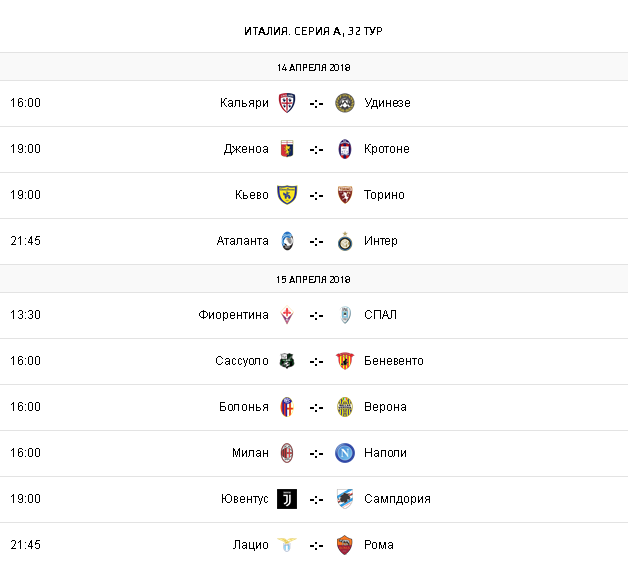This screenshot has width=628, height=568.
Task: Click the Udinese club crest icon
Action: click(345, 103)
